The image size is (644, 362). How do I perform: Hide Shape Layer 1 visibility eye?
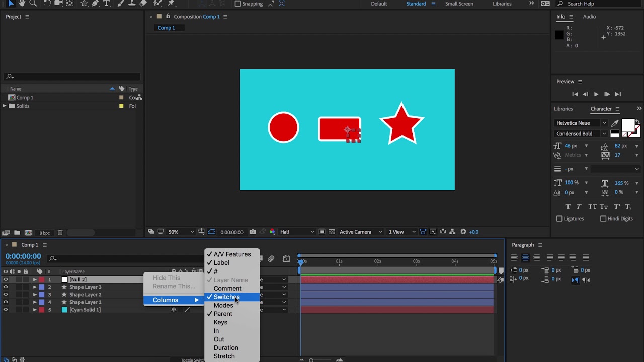tap(6, 302)
